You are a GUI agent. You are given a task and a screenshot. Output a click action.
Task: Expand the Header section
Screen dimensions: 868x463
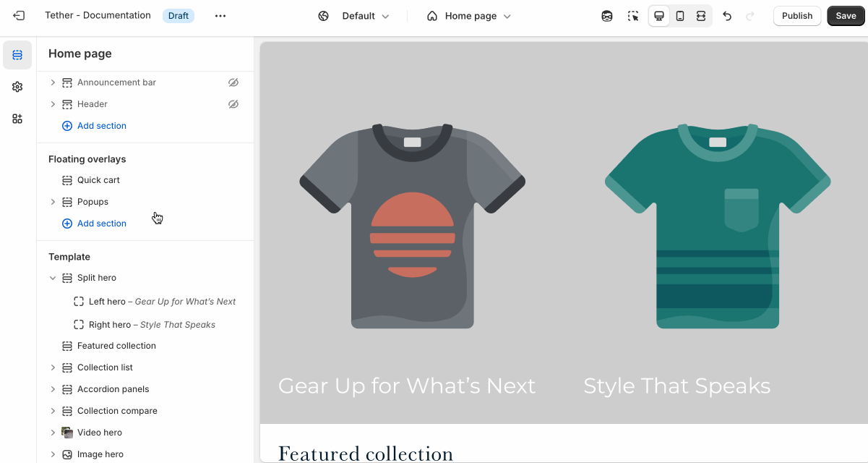point(53,104)
